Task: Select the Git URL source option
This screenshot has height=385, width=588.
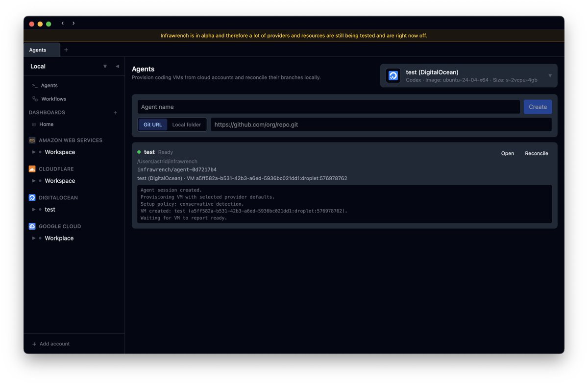Action: (153, 124)
